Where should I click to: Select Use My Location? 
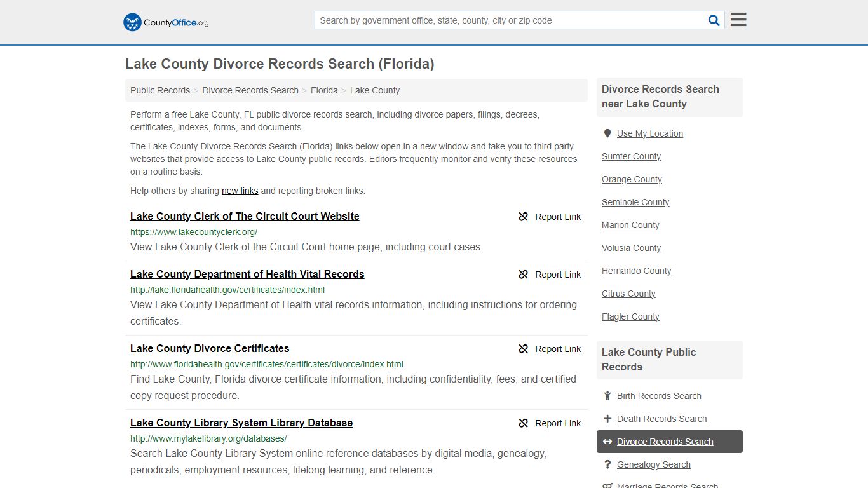click(650, 133)
